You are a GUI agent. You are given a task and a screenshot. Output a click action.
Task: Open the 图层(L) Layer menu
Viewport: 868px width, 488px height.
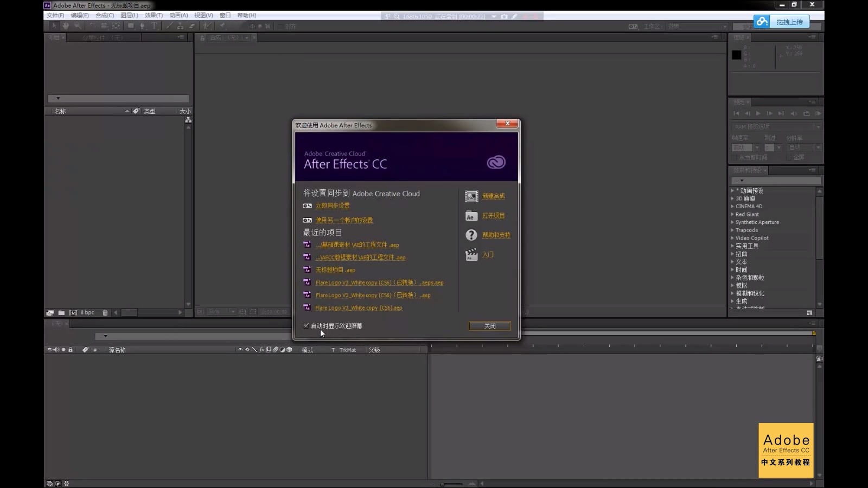pyautogui.click(x=129, y=15)
